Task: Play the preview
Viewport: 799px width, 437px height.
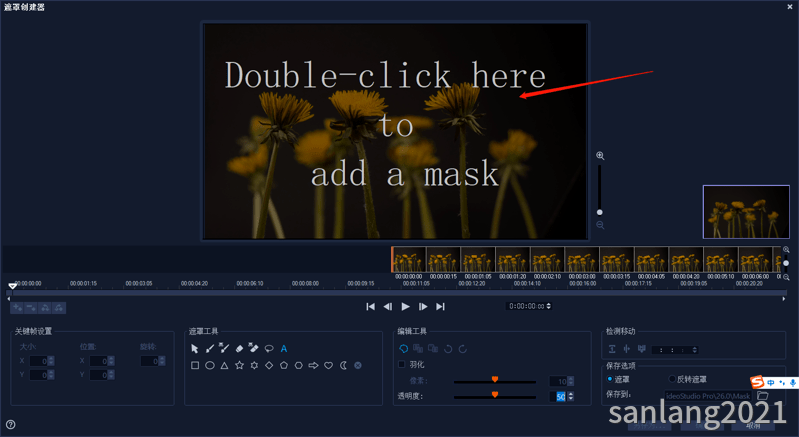Action: coord(406,307)
